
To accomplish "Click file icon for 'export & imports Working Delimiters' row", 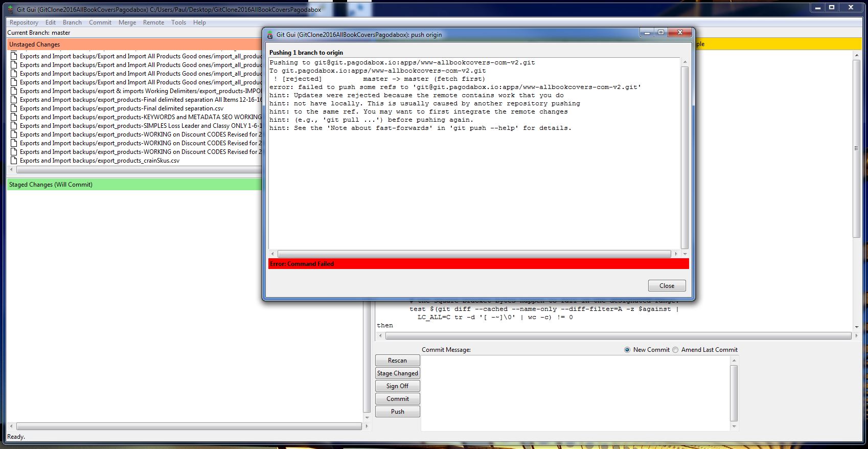I will point(14,91).
